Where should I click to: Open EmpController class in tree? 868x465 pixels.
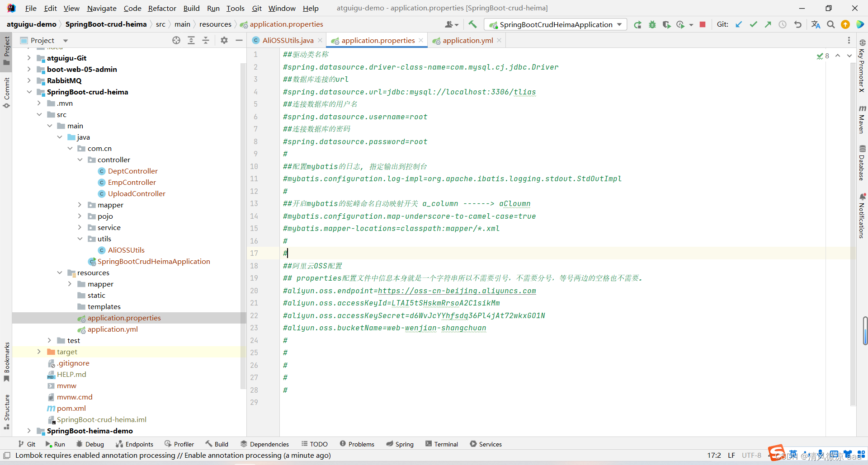tap(132, 182)
